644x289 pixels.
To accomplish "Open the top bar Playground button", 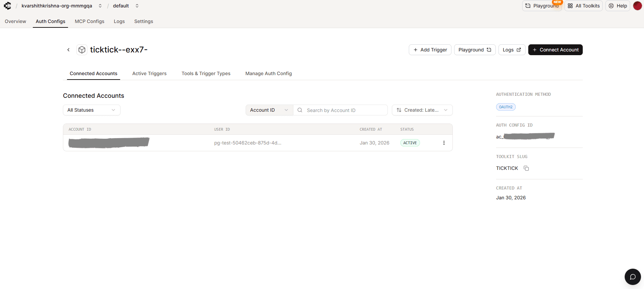I will coord(542,6).
